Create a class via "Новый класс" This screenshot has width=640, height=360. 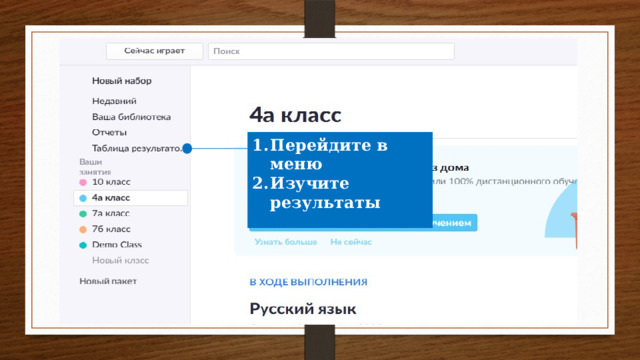(x=120, y=260)
